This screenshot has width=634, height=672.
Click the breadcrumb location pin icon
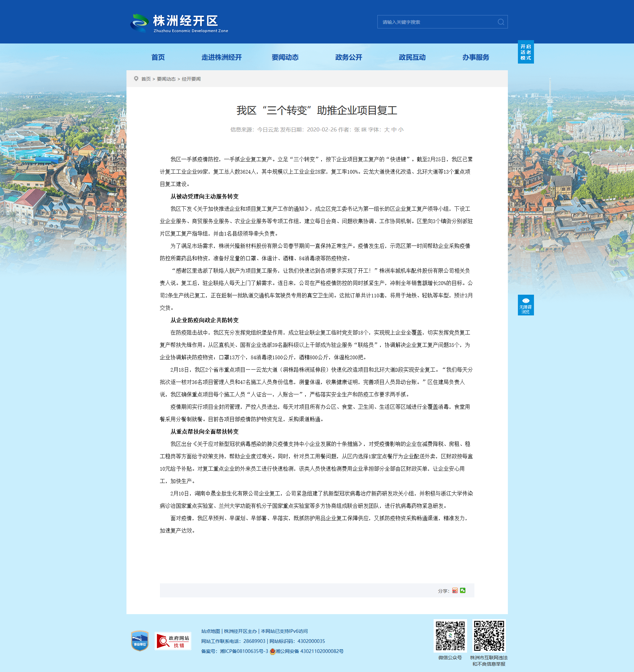(x=136, y=78)
